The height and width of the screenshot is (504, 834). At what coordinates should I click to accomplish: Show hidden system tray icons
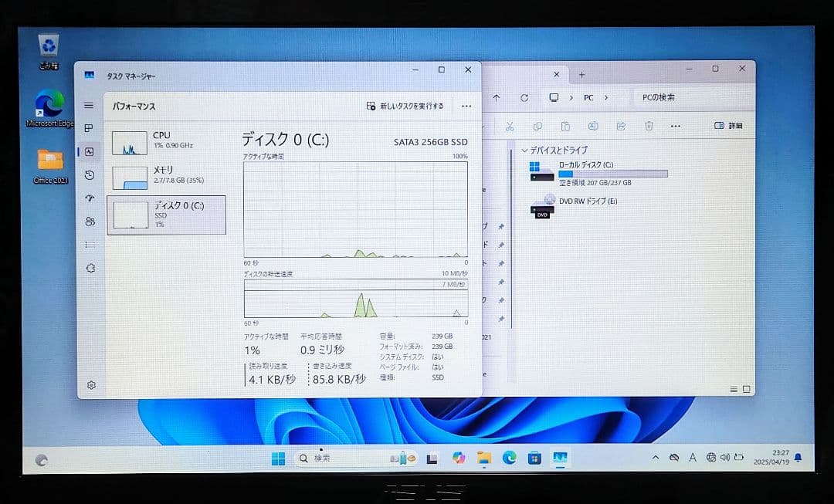[x=656, y=457]
